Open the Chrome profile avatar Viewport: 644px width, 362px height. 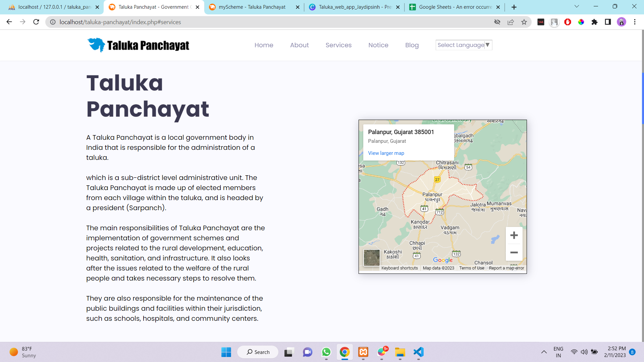[x=621, y=22]
